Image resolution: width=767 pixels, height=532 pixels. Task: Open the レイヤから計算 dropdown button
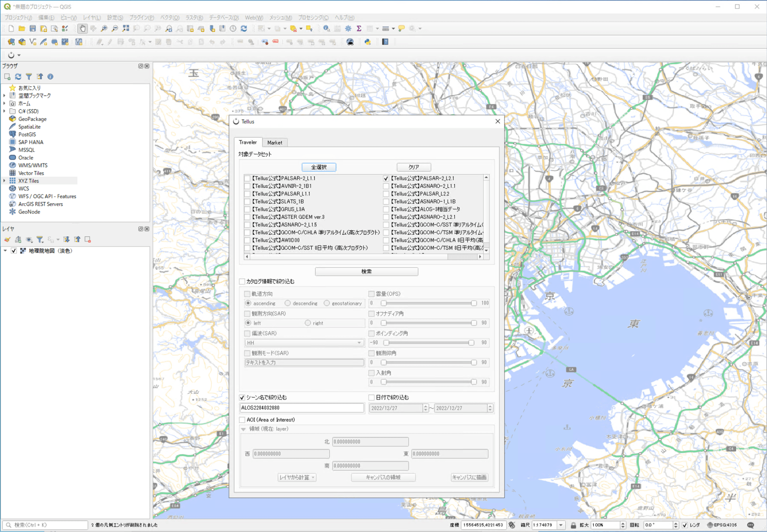pyautogui.click(x=297, y=478)
